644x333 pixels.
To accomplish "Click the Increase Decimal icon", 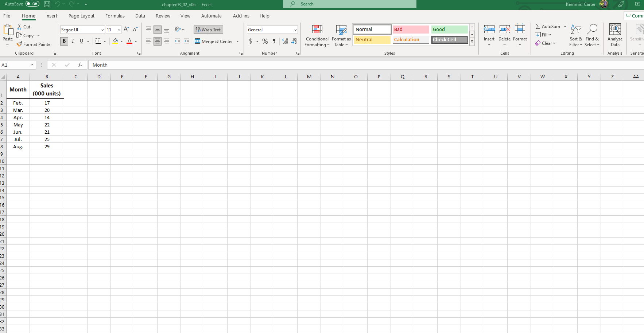I will [285, 42].
